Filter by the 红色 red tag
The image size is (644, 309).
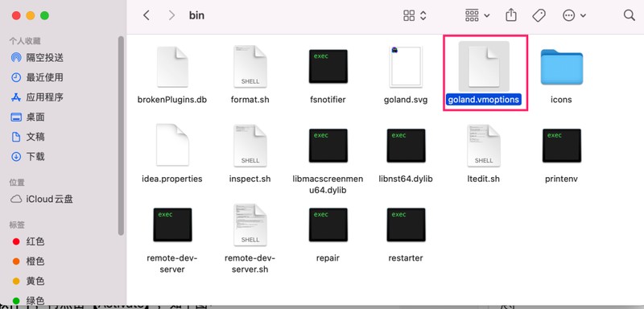[28, 241]
